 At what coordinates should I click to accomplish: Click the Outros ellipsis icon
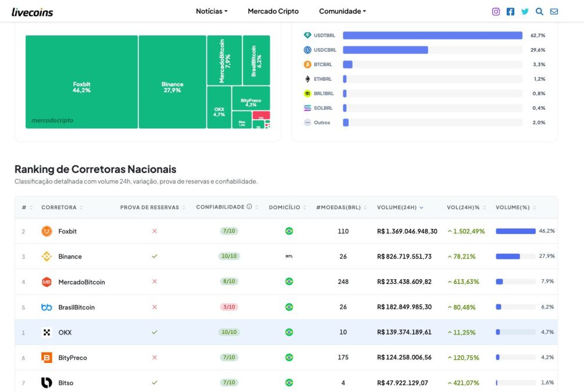pyautogui.click(x=307, y=123)
